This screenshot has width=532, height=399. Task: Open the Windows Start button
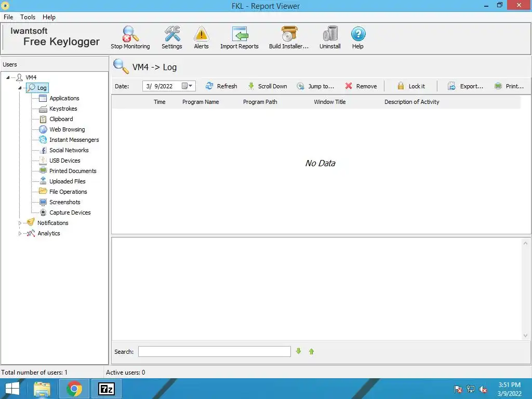click(12, 389)
